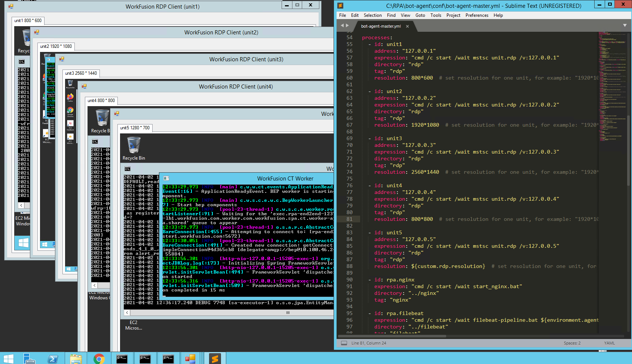Switch to WorkFusion app on taskbar
The width and height of the screenshot is (632, 364).
coord(190,359)
